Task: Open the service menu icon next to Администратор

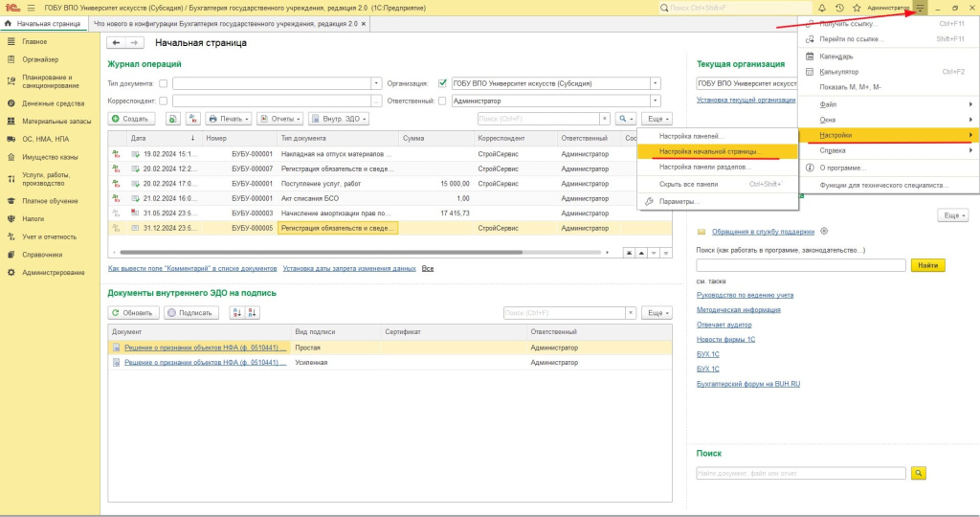Action: click(x=920, y=8)
